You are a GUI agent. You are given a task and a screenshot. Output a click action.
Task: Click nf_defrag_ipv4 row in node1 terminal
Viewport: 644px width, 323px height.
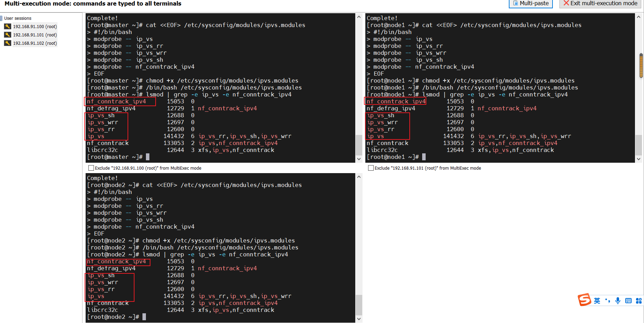coord(452,109)
